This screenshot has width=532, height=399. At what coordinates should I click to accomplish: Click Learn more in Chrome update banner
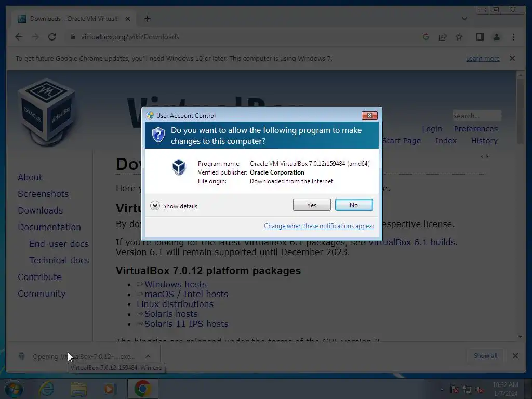pos(483,59)
